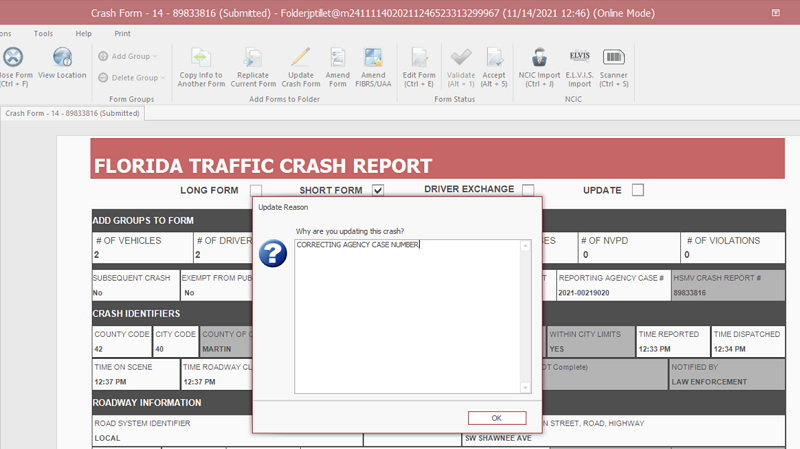Open the Tools menu
Image resolution: width=800 pixels, height=449 pixels.
43,33
